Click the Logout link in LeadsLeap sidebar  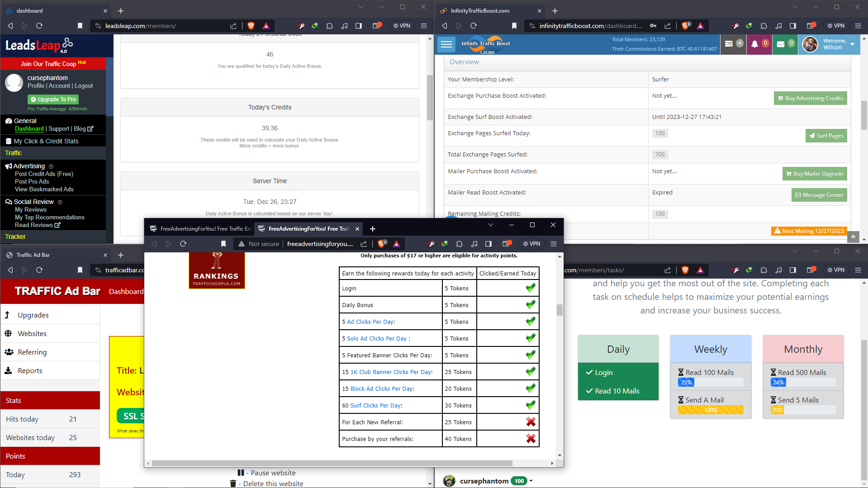(x=84, y=85)
